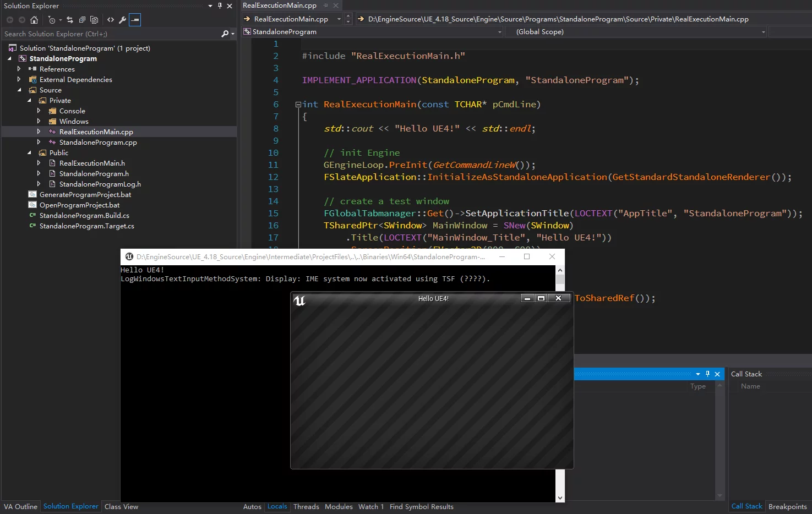Click the Home icon in Solution Explorer
Viewport: 812px width, 514px height.
pyautogui.click(x=34, y=20)
